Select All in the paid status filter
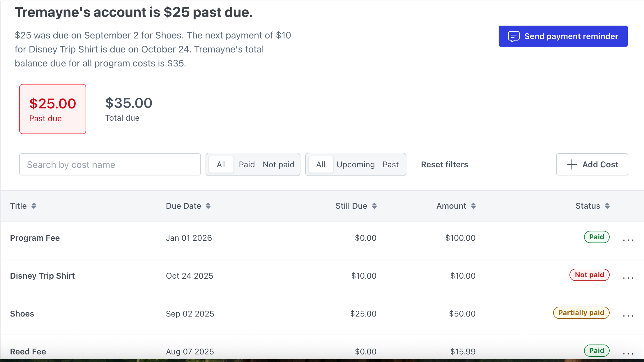This screenshot has width=644, height=362. (x=221, y=165)
